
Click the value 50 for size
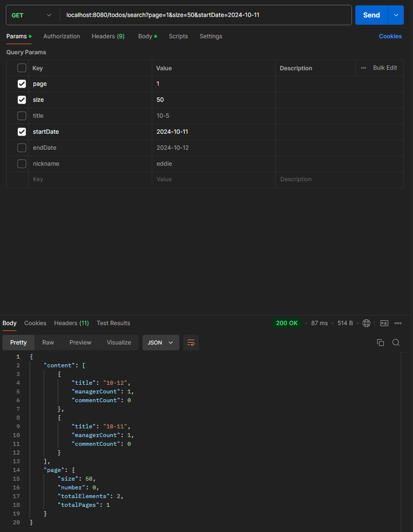coord(160,100)
